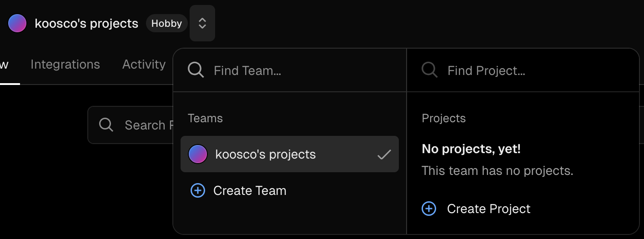Click the koosco avatar in the header

pyautogui.click(x=17, y=23)
